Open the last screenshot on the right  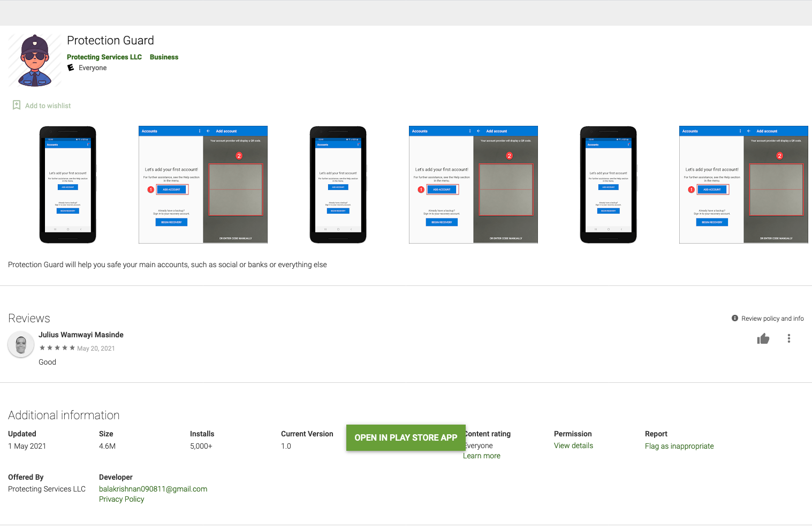[743, 185]
